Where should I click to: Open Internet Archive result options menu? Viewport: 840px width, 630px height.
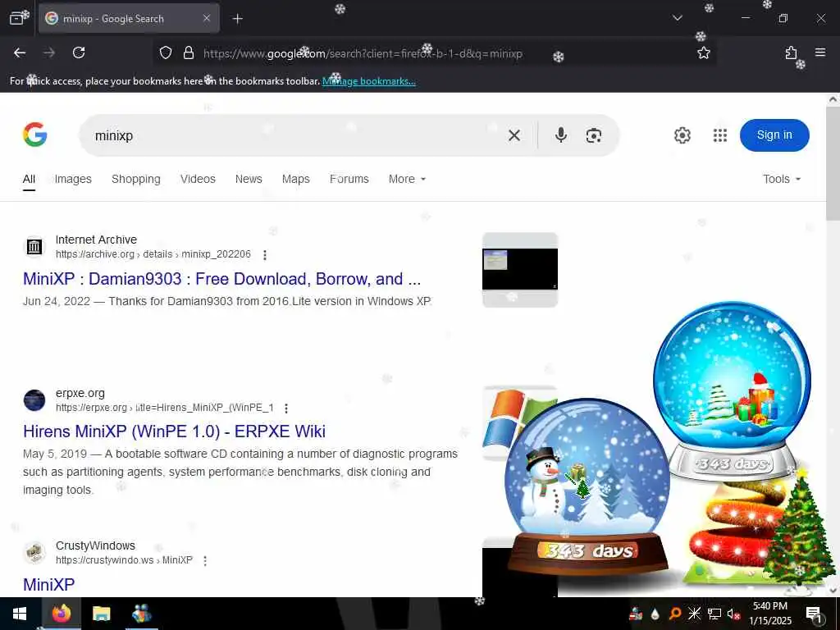point(265,255)
